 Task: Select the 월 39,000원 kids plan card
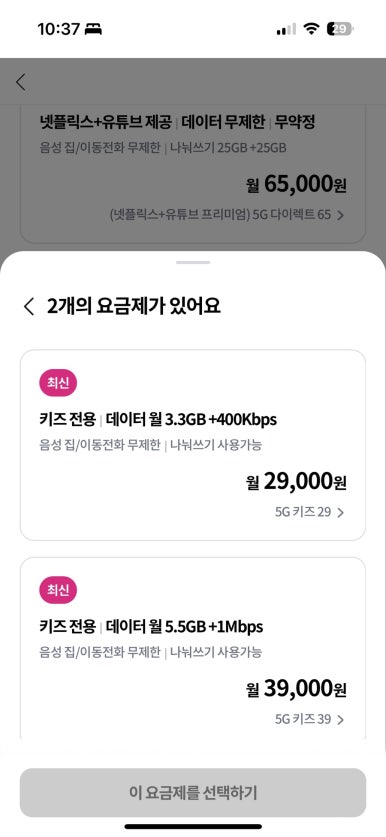(x=193, y=649)
